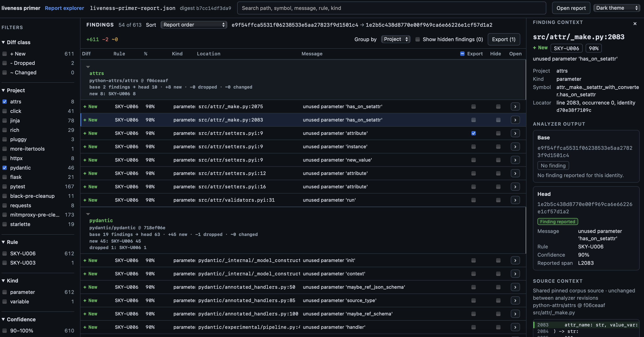644x337 pixels.
Task: Hide the src/attr/_make.py:2075 finding
Action: click(498, 107)
